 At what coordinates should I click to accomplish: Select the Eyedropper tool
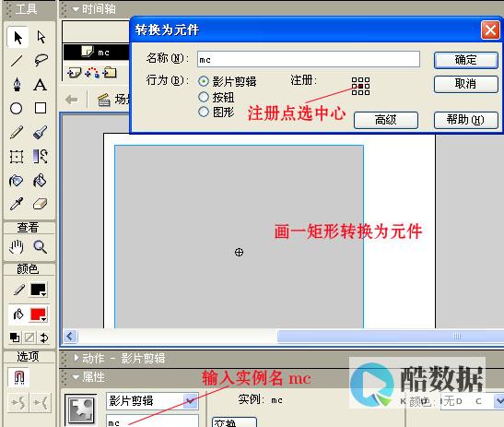17,204
